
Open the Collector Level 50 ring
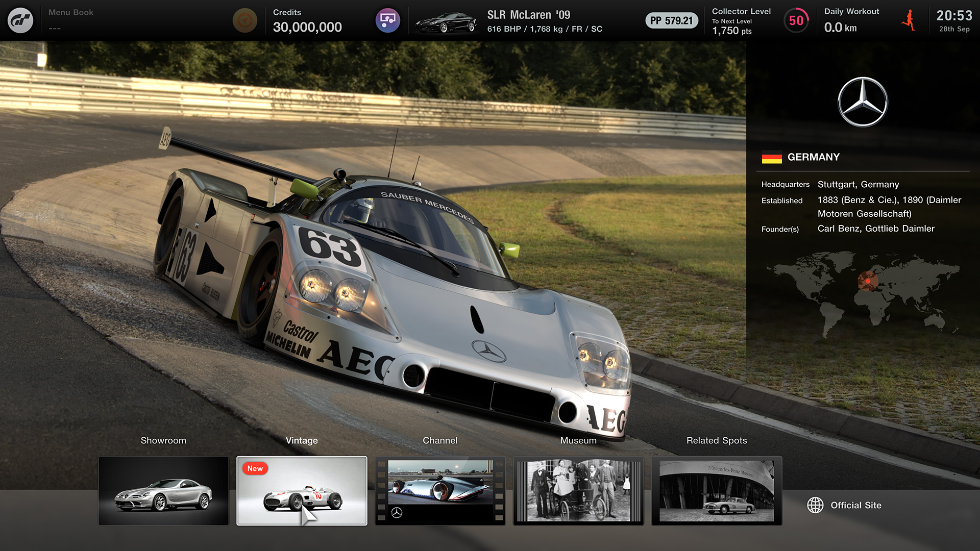(x=796, y=20)
